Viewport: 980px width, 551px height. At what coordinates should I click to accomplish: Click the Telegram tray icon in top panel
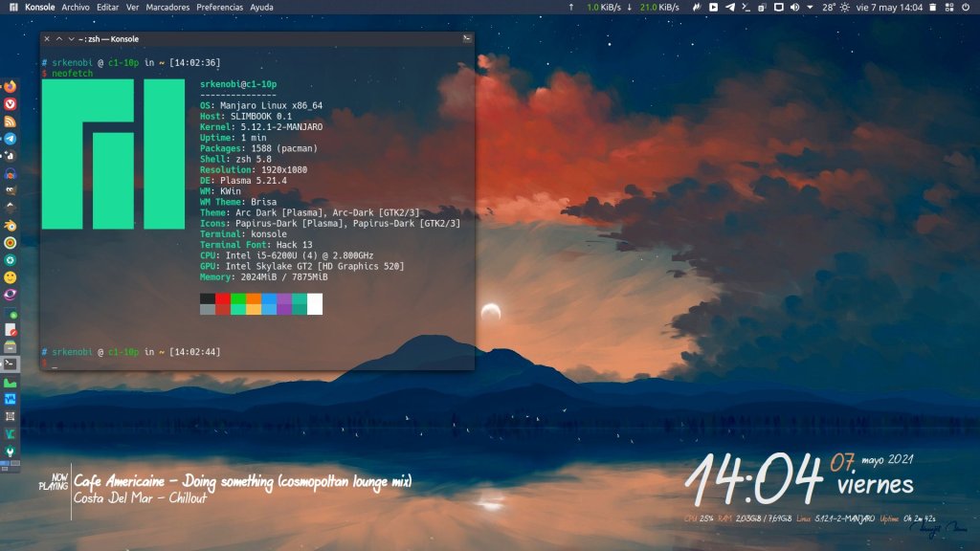(x=731, y=7)
